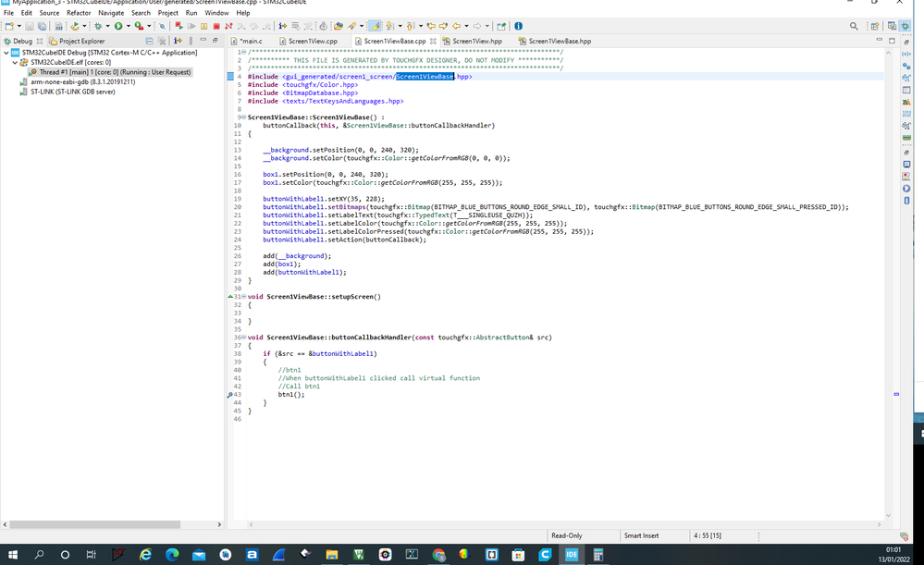Collapse all in the Debug view
Image resolution: width=924 pixels, height=565 pixels.
pos(149,41)
